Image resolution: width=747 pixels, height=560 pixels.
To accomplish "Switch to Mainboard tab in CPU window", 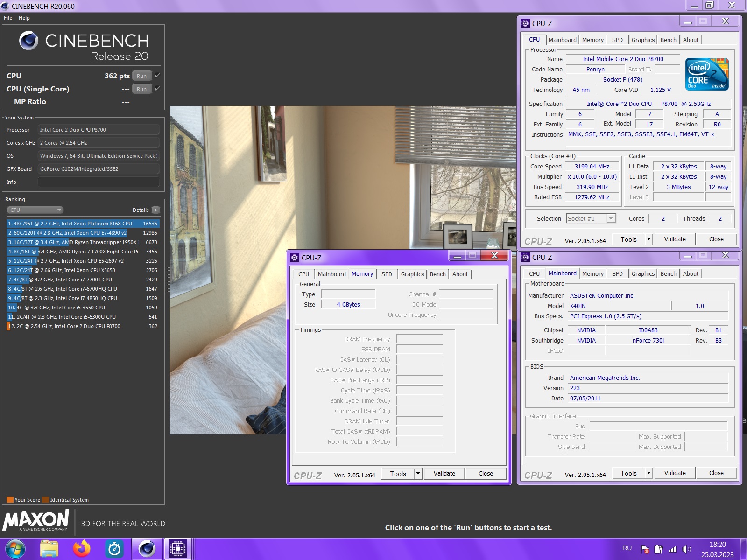I will [x=562, y=40].
